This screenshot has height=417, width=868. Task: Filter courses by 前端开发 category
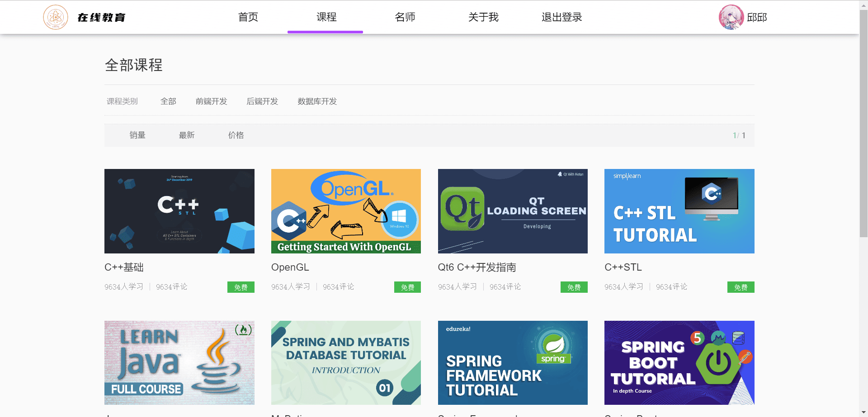(211, 101)
